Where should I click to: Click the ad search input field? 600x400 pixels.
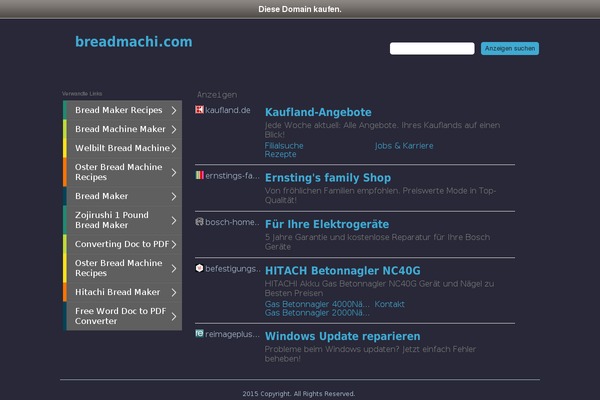click(x=432, y=49)
